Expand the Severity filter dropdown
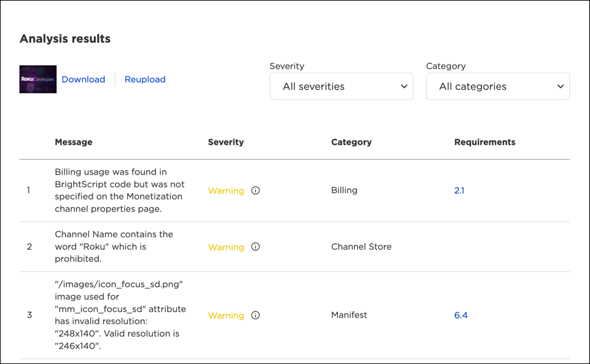 coord(341,86)
